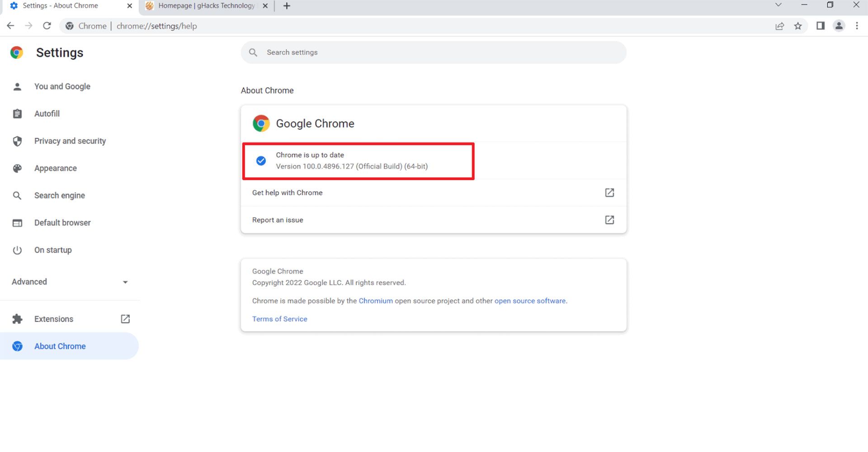Open the Terms of Service link
This screenshot has width=868, height=452.
279,319
